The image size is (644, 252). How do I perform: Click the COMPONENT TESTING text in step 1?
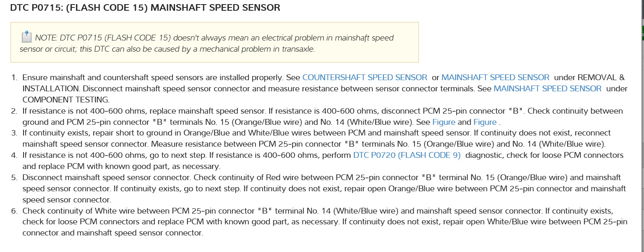(66, 100)
